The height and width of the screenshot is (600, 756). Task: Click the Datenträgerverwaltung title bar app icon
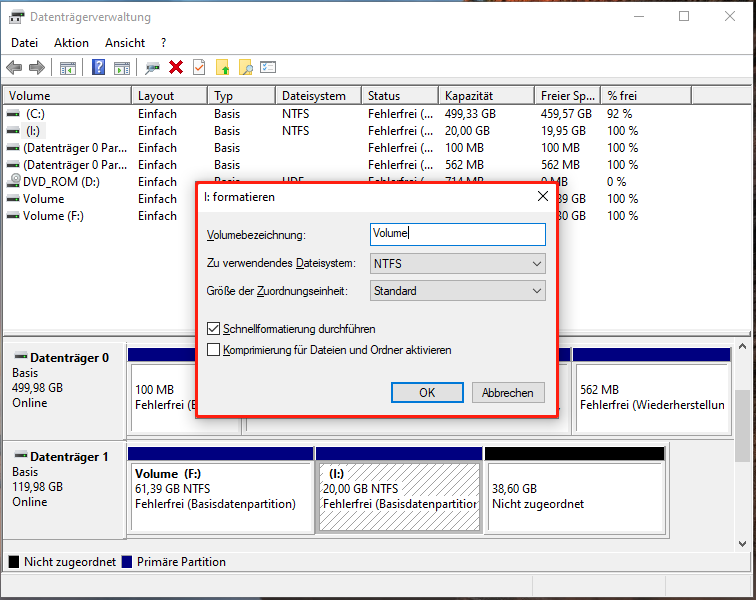16,17
